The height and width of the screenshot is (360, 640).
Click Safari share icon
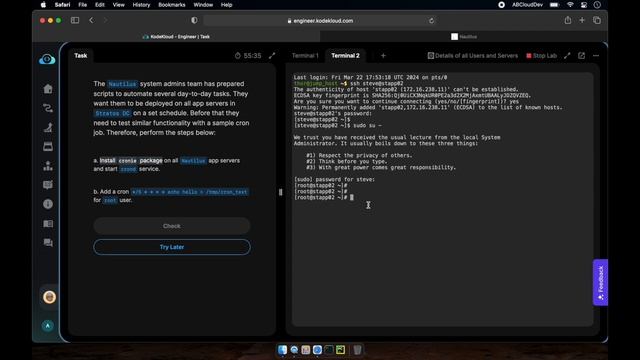pos(568,20)
